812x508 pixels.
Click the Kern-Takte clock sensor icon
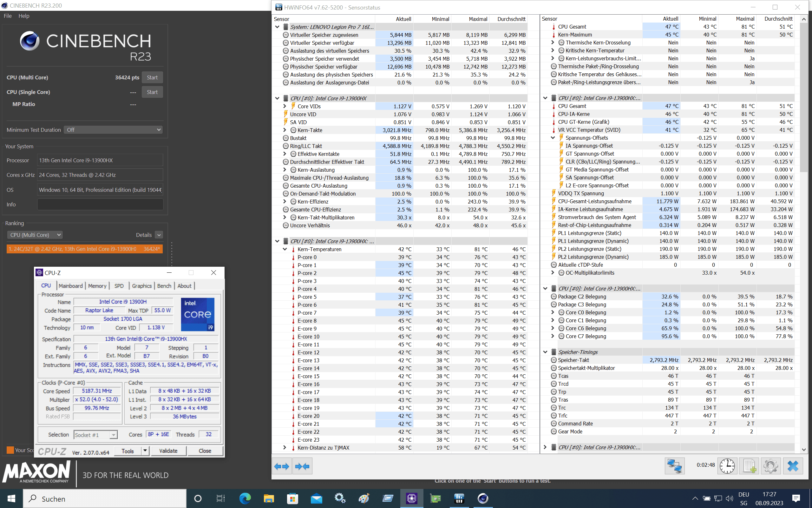coord(293,130)
